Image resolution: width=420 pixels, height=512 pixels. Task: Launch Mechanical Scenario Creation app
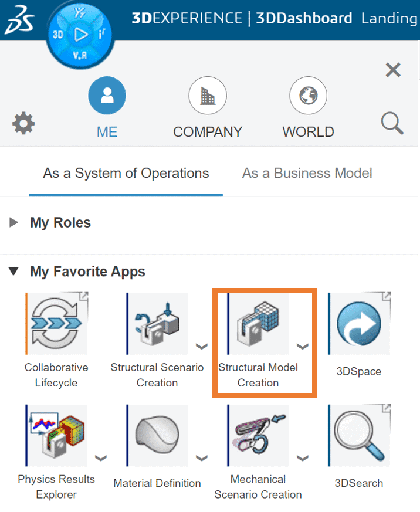pos(258,435)
